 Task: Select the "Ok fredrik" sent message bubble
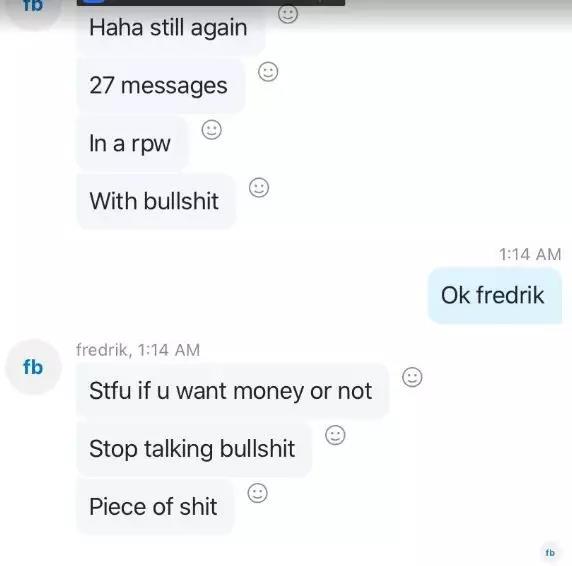click(x=495, y=295)
